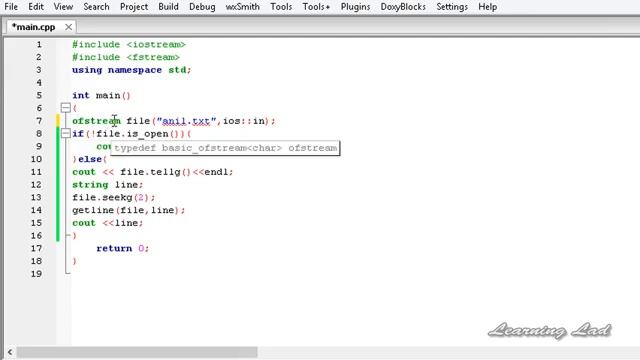Click on 'int main()' declaration

(x=101, y=95)
